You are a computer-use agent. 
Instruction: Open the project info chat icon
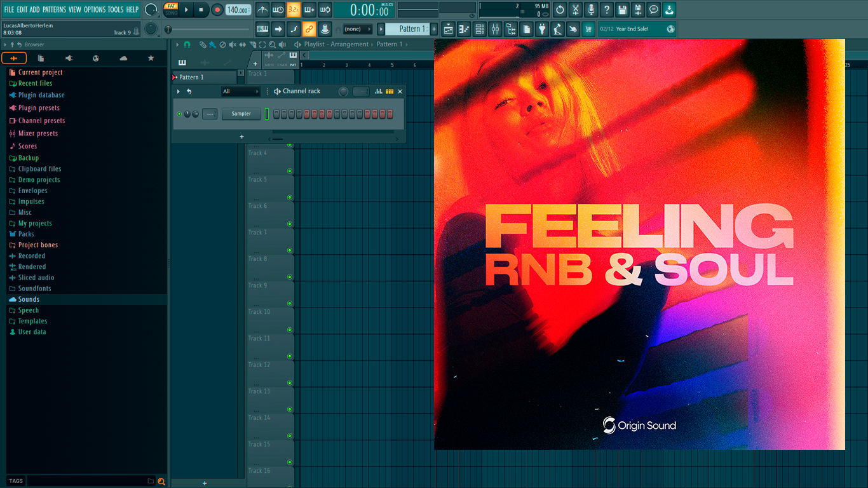(x=653, y=10)
